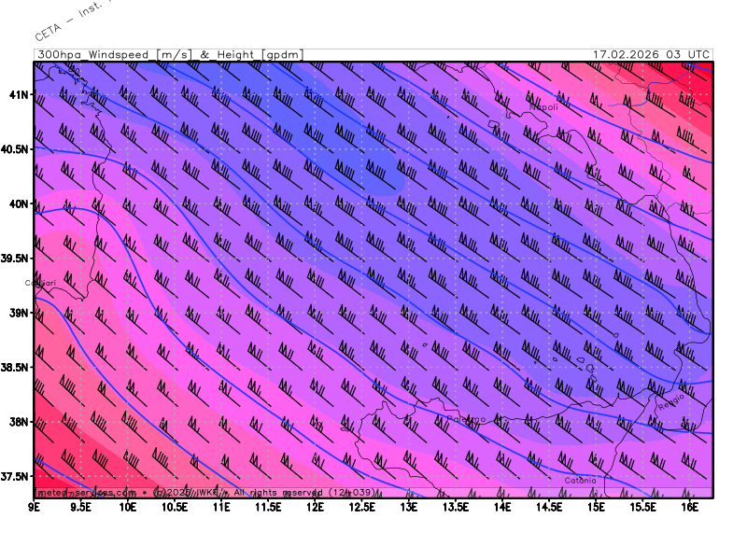Pick the 40.5N latitude axis label
Viewport: 747px width, 560px height.
tap(15, 149)
